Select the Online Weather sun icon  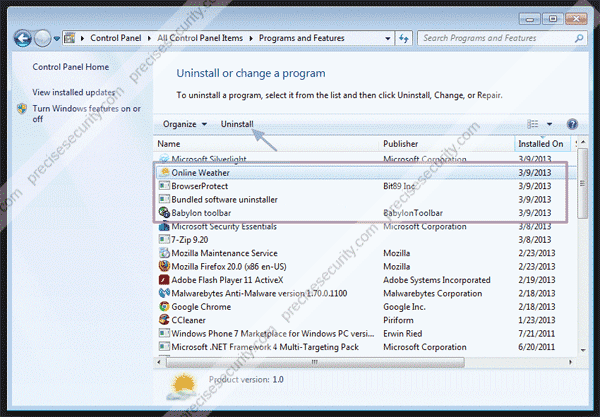pyautogui.click(x=165, y=173)
